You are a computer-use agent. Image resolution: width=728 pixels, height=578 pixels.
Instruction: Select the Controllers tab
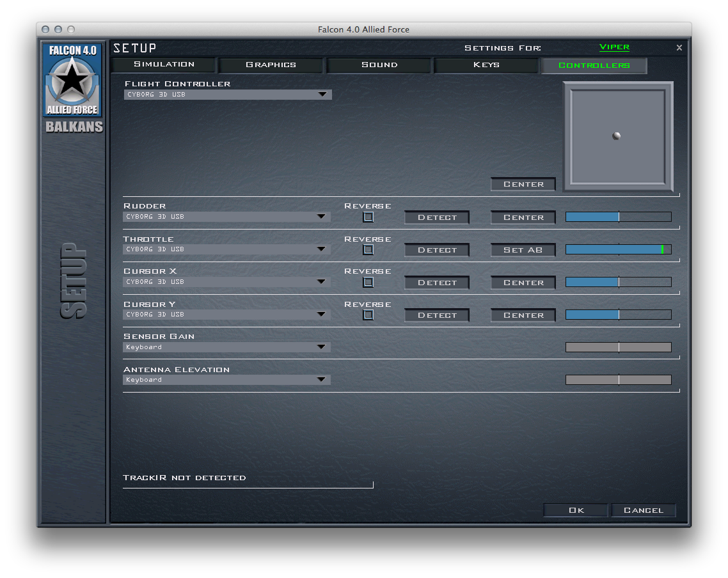point(594,65)
